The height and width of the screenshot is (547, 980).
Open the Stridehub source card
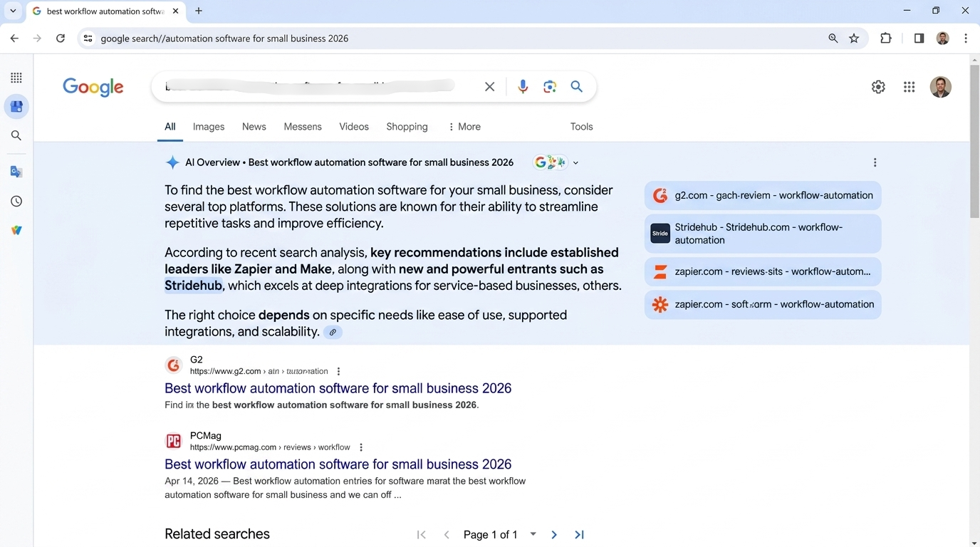(x=763, y=234)
